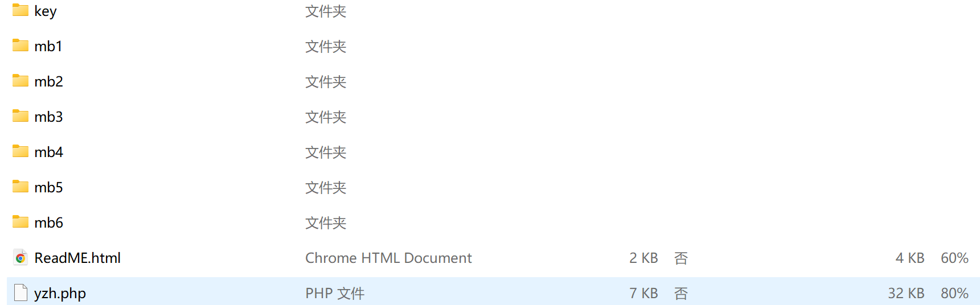Click the Chrome icon beside ReadME.html

(x=20, y=258)
